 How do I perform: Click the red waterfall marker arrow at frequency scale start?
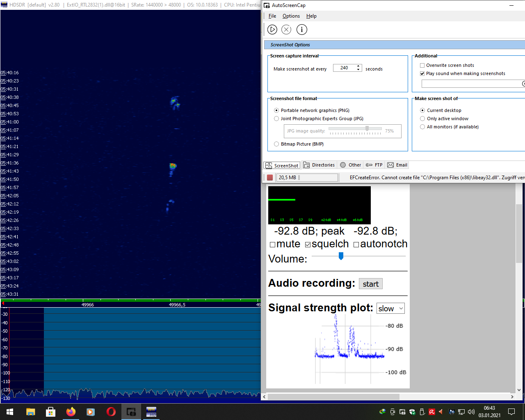click(x=3, y=304)
